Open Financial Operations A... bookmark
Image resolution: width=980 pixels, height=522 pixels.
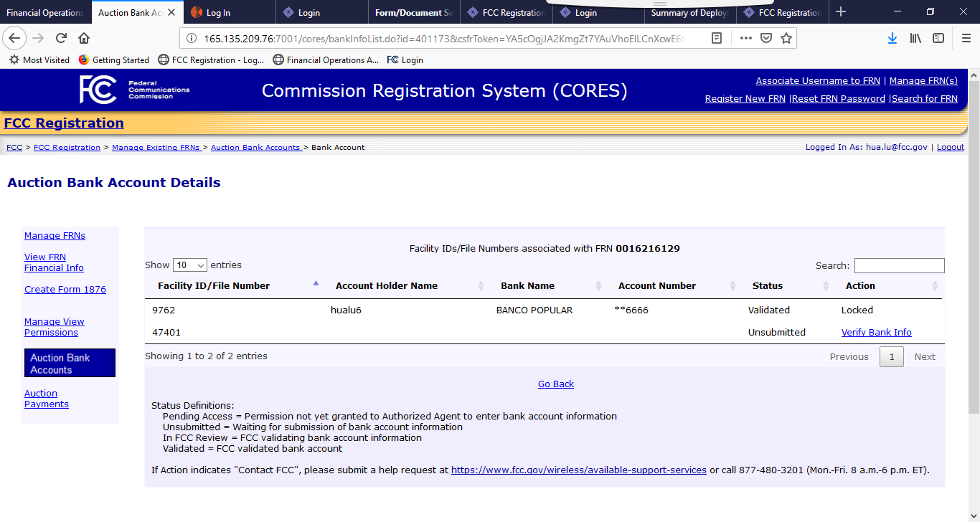point(326,60)
